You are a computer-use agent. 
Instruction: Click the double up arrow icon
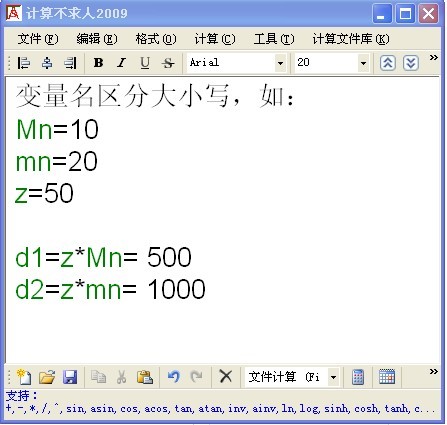388,63
